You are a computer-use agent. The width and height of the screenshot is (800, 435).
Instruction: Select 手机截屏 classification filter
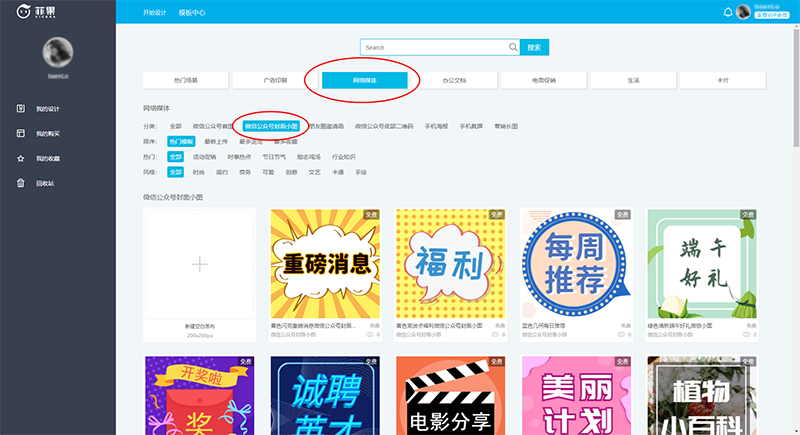pyautogui.click(x=471, y=126)
